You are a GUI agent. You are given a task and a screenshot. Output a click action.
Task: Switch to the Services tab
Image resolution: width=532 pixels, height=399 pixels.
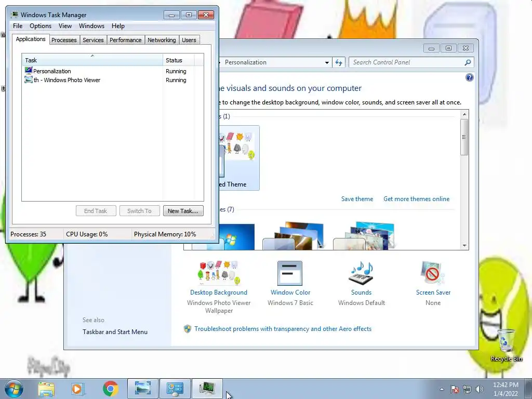pos(93,40)
